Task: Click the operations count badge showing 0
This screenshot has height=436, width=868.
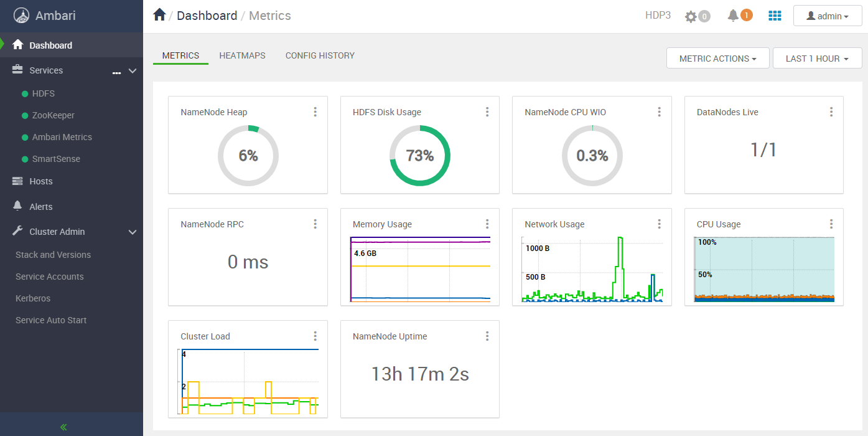Action: [x=704, y=17]
